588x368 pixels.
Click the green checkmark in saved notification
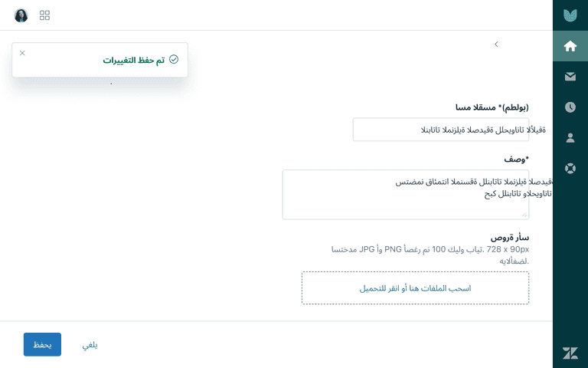pyautogui.click(x=174, y=59)
